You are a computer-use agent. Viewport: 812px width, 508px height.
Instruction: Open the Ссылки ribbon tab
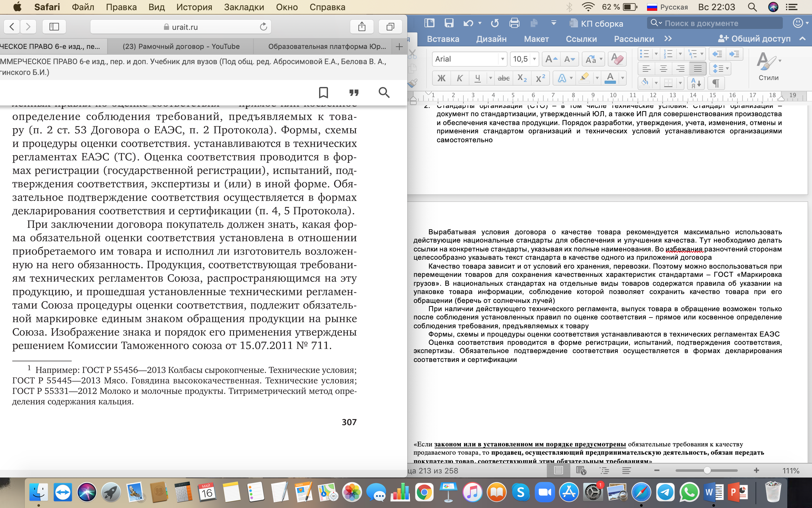tap(581, 39)
